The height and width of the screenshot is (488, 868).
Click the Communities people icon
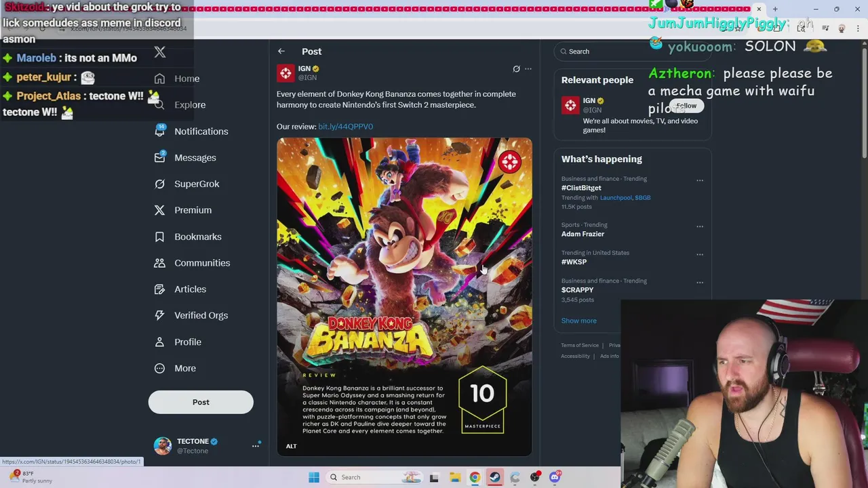(x=159, y=263)
